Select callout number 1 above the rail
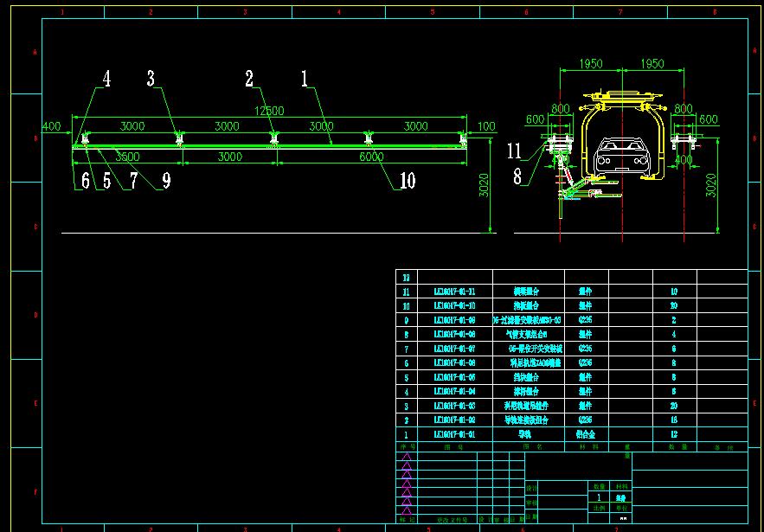The height and width of the screenshot is (532, 764). pos(305,79)
